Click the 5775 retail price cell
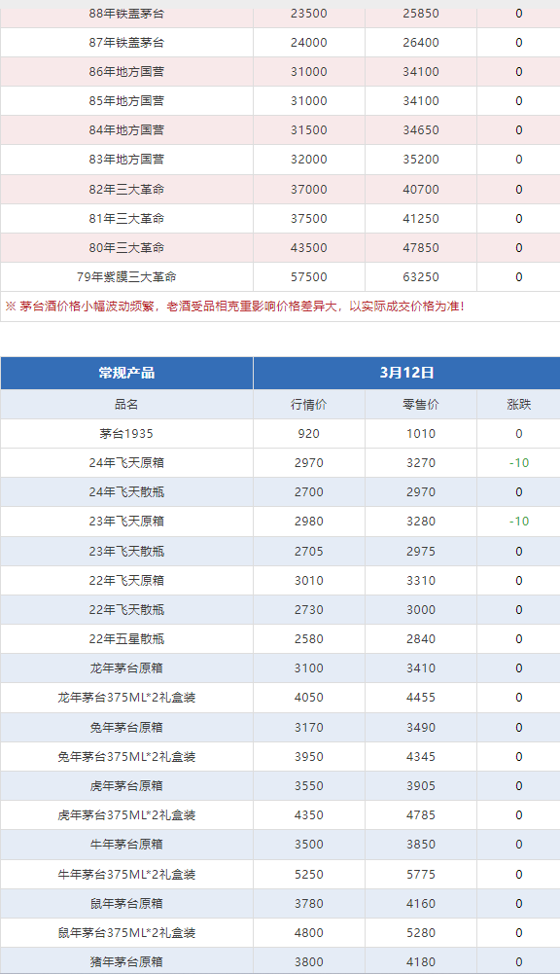 click(421, 874)
